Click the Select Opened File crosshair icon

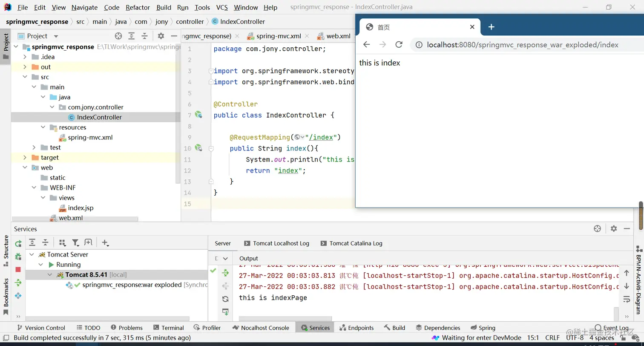(118, 36)
